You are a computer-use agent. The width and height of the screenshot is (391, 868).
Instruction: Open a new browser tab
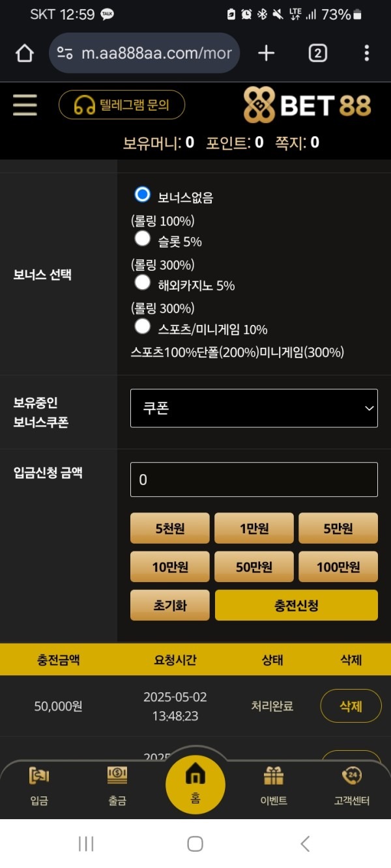(x=266, y=53)
